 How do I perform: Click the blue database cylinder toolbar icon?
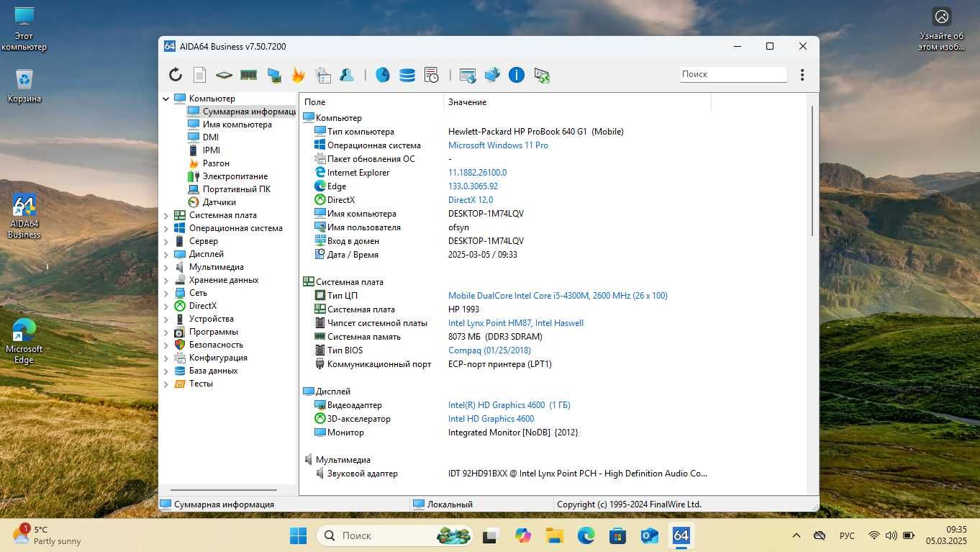(407, 75)
